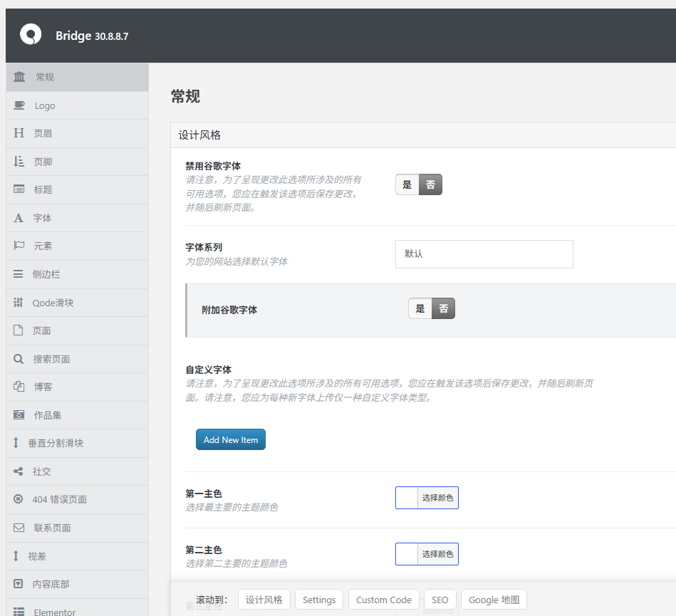This screenshot has height=616, width=676.
Task: Open the 常规 settings section
Action: click(x=78, y=77)
